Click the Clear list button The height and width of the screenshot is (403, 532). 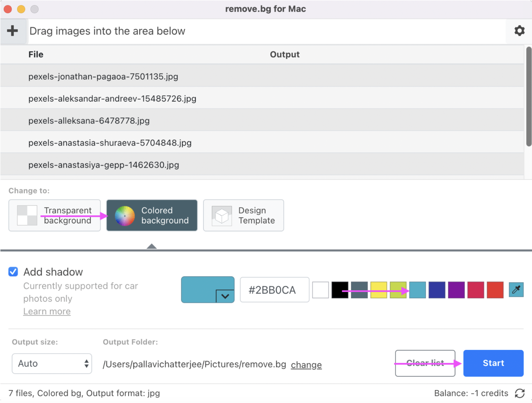pos(425,363)
